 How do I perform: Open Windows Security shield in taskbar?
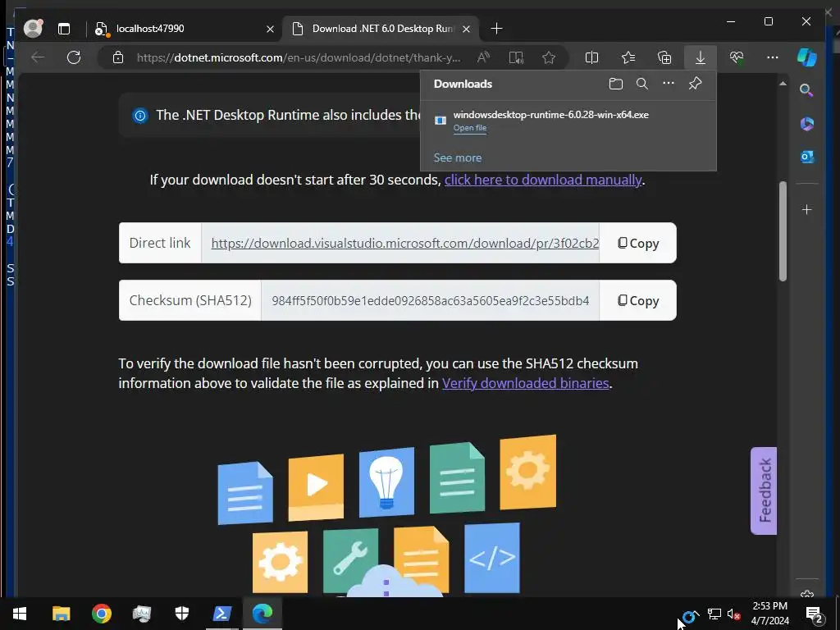pyautogui.click(x=182, y=614)
